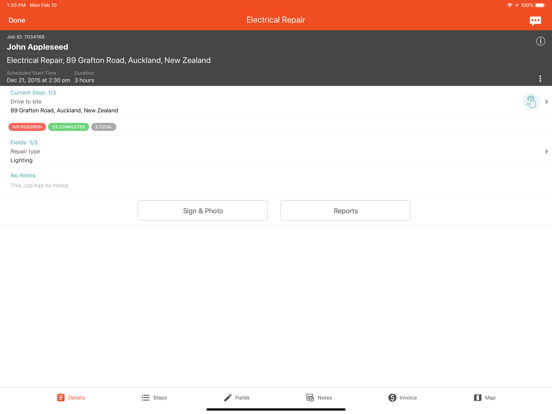Tap the Lighting repair type value

[x=21, y=160]
